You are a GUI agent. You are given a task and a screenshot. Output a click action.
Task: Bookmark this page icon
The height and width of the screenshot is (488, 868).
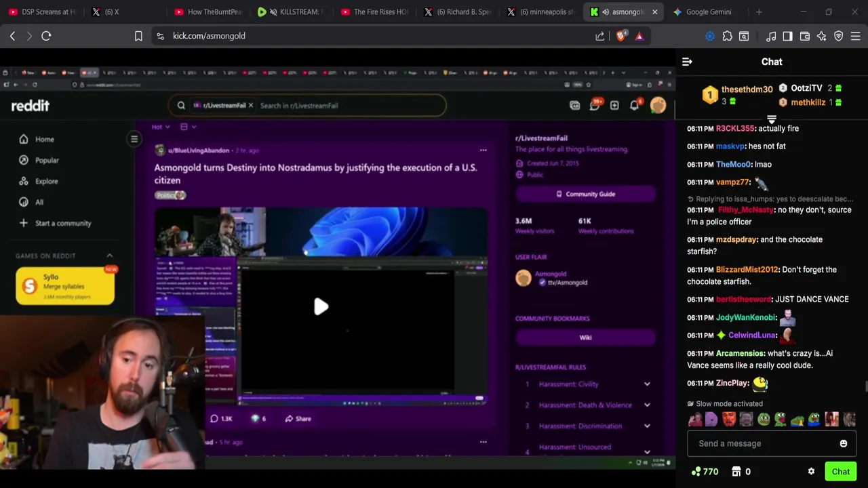point(138,36)
